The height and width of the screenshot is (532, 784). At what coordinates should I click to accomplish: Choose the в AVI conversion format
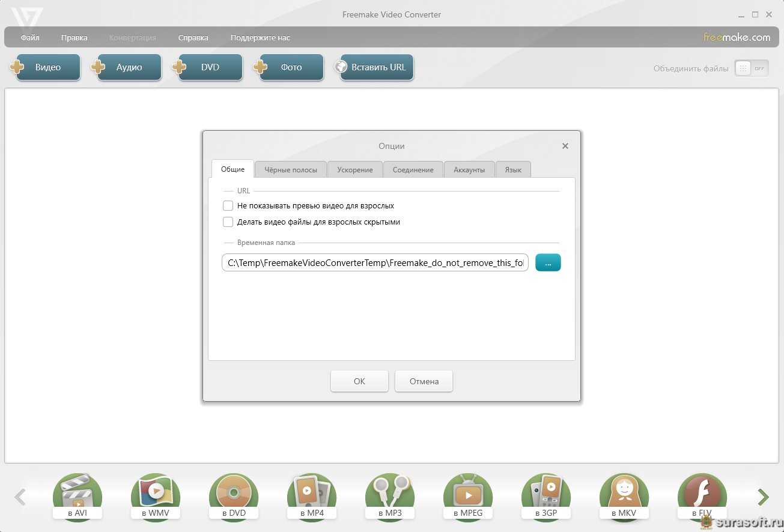click(x=77, y=497)
